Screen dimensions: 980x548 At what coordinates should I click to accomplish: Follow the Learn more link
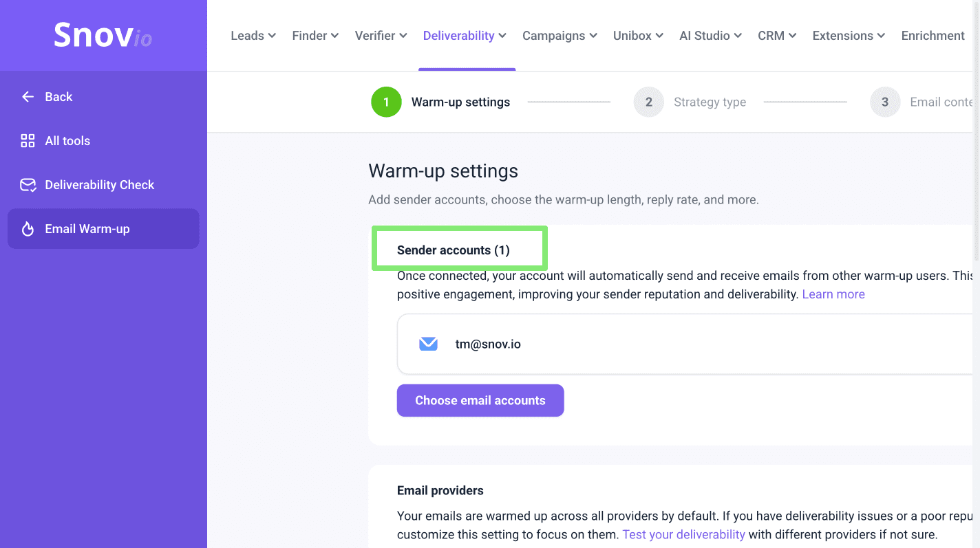tap(833, 294)
